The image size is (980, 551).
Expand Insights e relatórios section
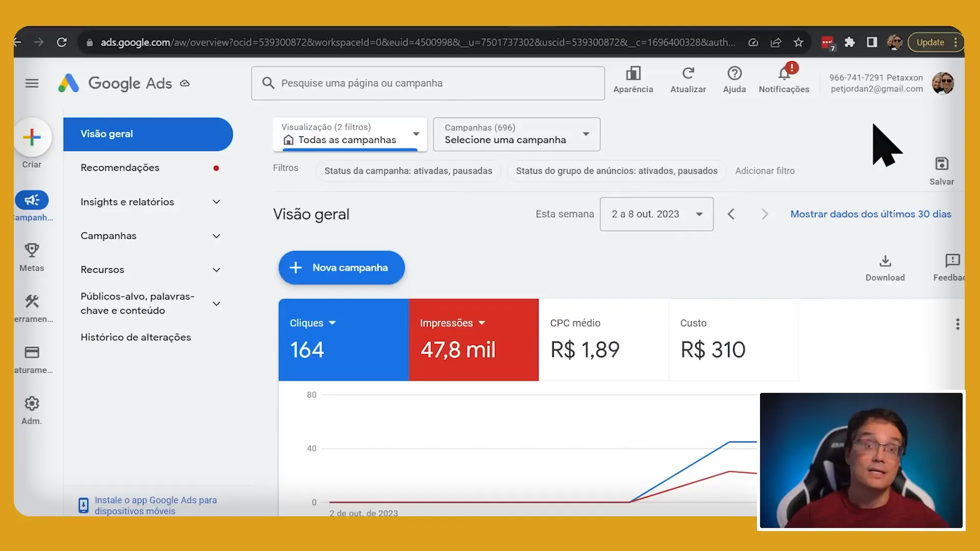point(216,202)
